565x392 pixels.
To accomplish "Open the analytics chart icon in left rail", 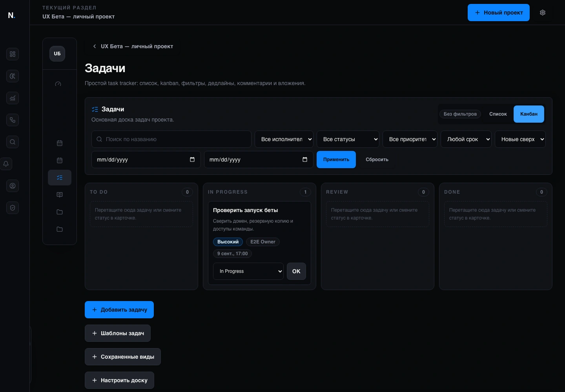I will (13, 98).
